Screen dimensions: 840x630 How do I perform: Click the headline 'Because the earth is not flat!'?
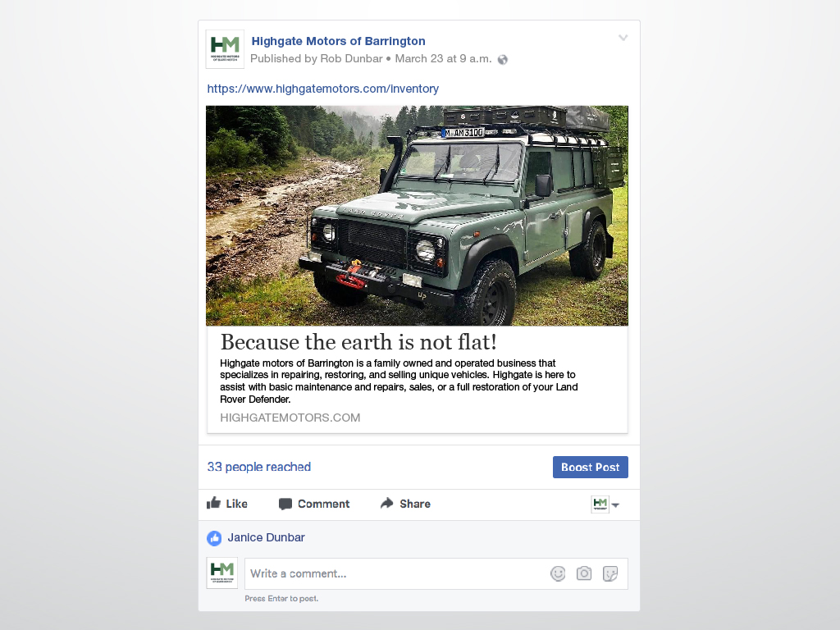pyautogui.click(x=358, y=342)
